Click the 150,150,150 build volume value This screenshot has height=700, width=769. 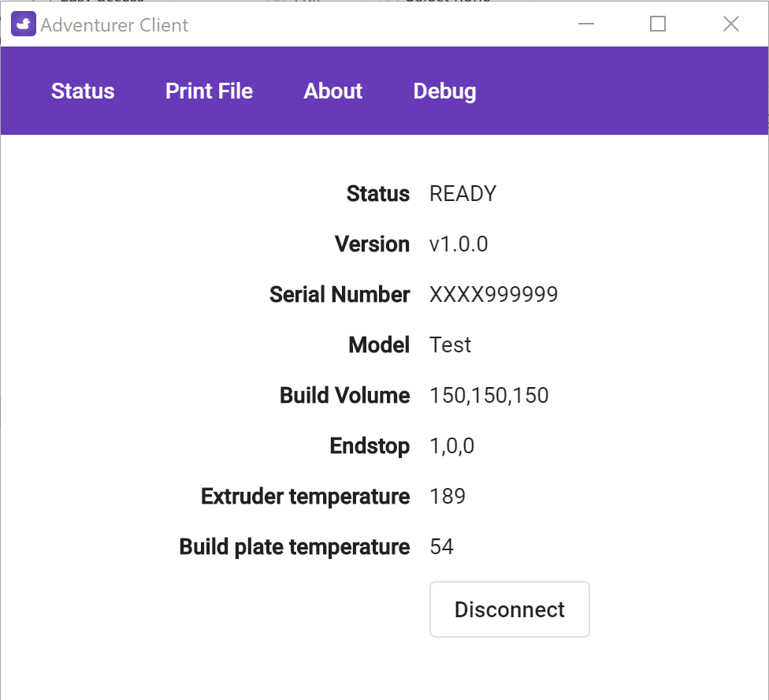[489, 396]
